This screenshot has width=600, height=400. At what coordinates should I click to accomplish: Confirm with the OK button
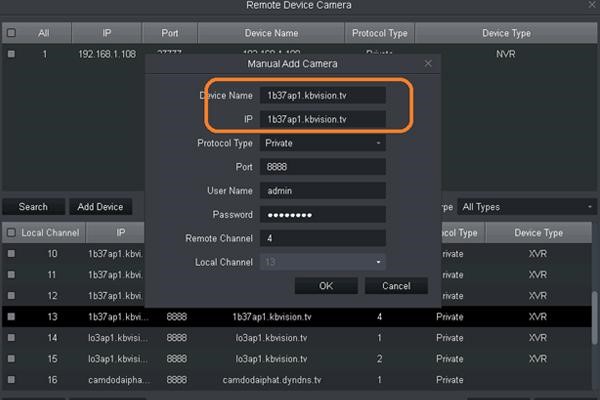pos(326,286)
